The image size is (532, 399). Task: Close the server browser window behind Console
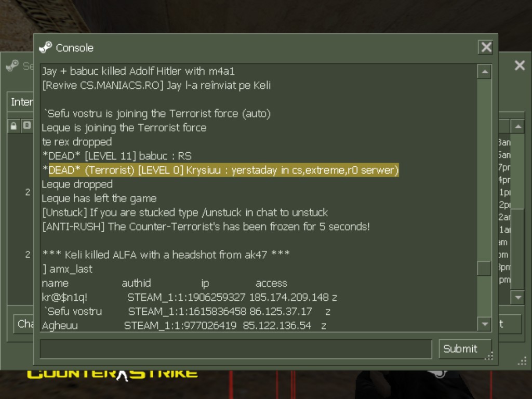click(x=520, y=65)
